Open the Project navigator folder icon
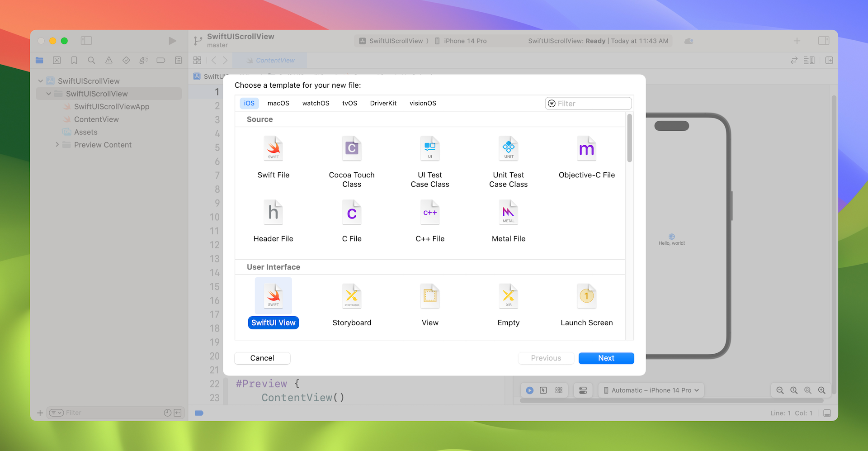The image size is (868, 451). 39,60
